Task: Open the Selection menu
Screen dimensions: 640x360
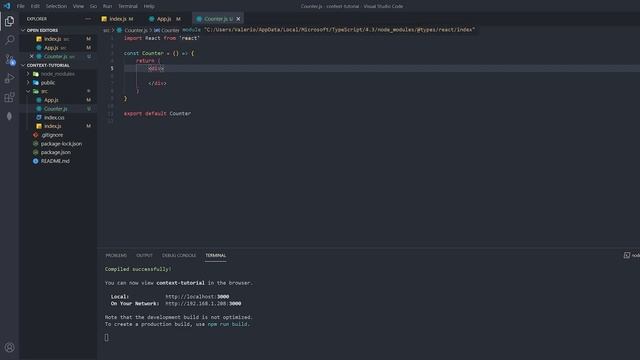Action: coord(56,6)
